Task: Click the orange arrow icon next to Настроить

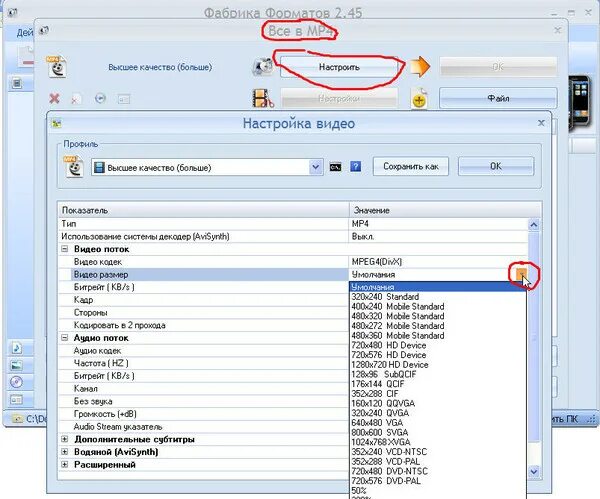Action: 420,67
